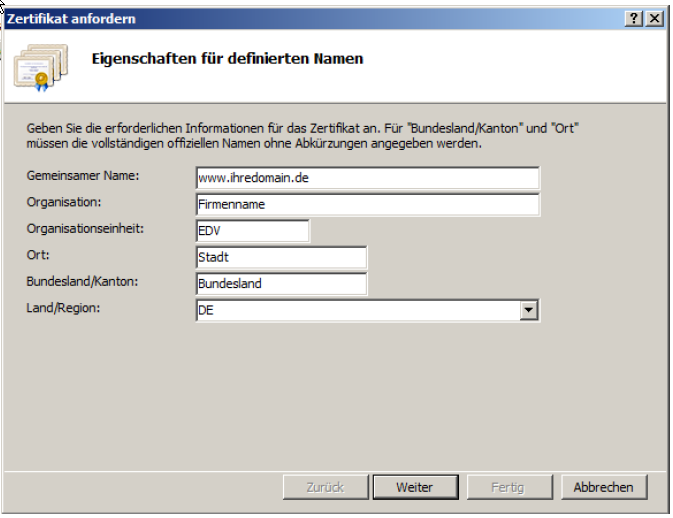The width and height of the screenshot is (673, 518).
Task: Click the Bundesland/Kanton label
Action: point(82,282)
